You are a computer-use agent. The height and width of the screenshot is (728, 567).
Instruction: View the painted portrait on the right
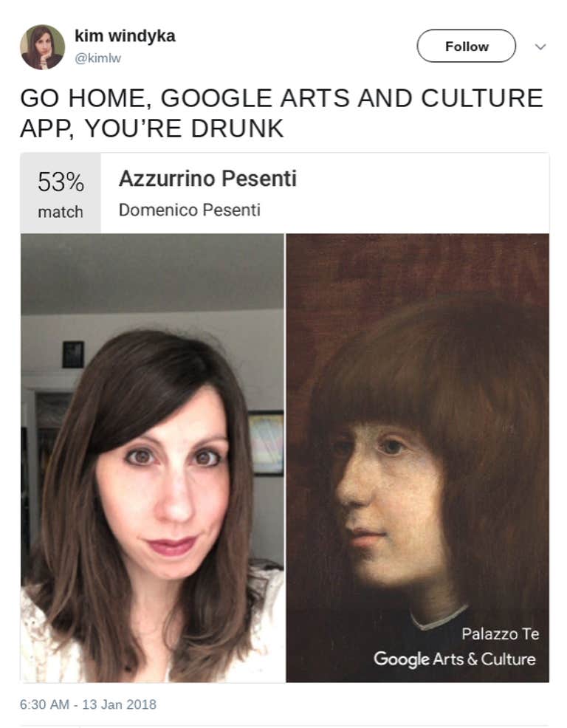point(417,458)
